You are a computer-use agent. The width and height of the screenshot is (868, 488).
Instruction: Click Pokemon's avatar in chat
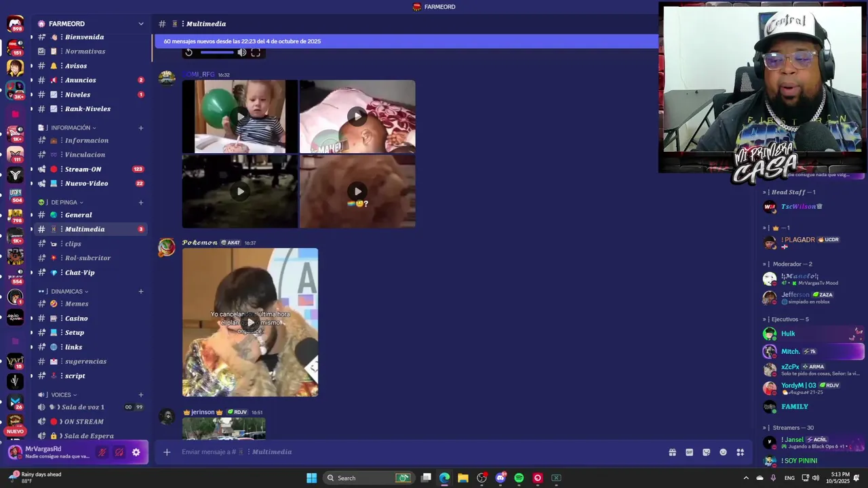[x=167, y=248]
